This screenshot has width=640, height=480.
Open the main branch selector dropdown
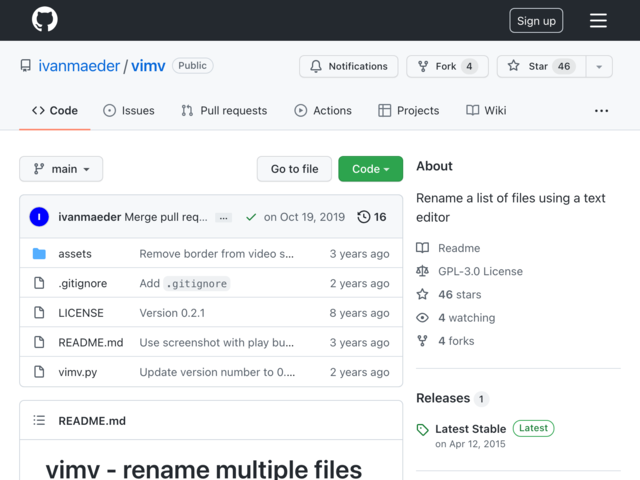pyautogui.click(x=61, y=169)
